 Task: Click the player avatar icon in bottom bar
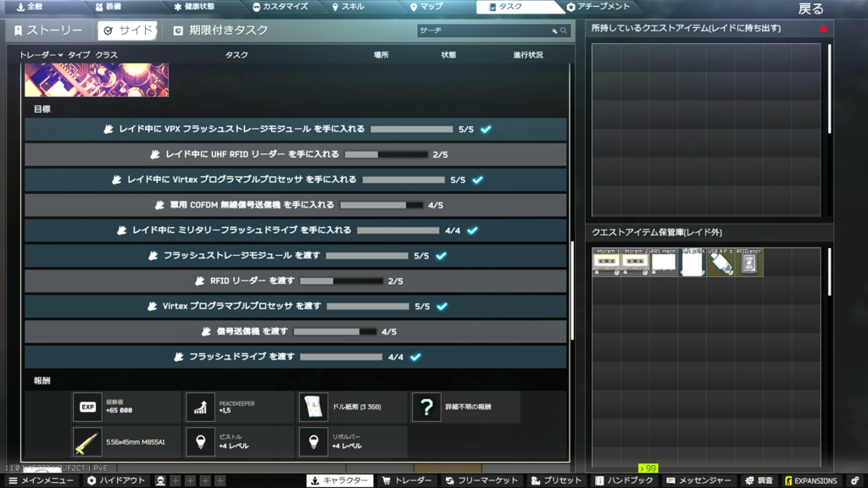(160, 481)
